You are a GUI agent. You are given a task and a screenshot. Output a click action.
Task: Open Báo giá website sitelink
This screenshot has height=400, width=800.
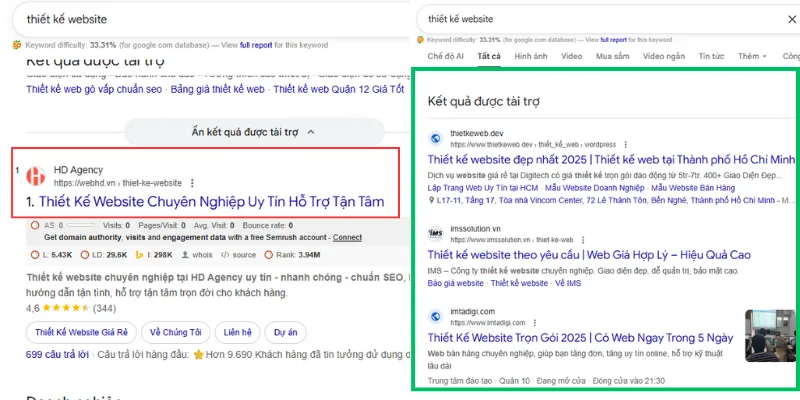[x=455, y=283]
